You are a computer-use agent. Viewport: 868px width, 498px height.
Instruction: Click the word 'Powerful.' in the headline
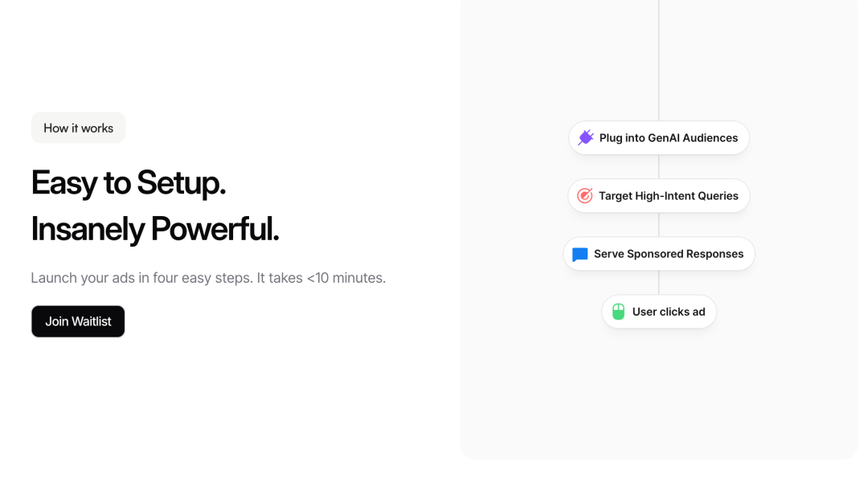tap(215, 229)
